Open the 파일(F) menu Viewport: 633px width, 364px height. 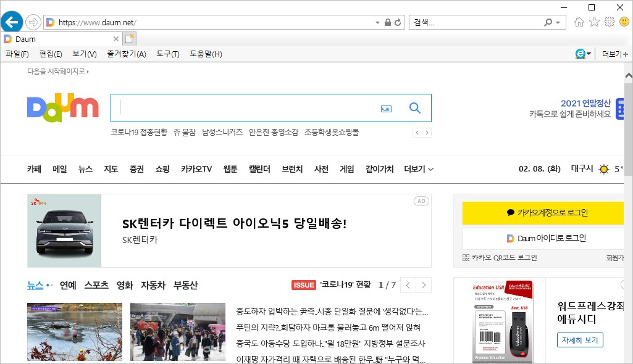pyautogui.click(x=17, y=54)
